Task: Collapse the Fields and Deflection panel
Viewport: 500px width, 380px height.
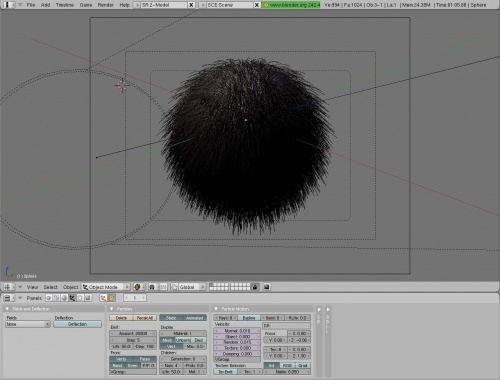Action: 7,309
